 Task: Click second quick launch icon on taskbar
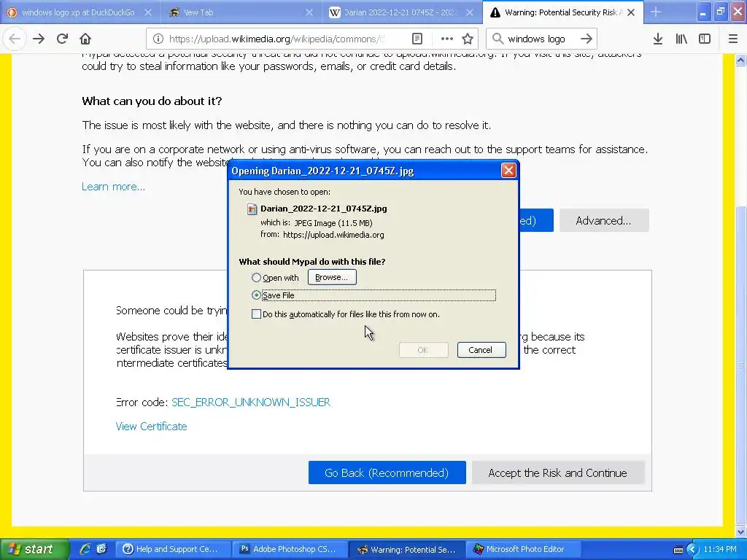pos(101,549)
